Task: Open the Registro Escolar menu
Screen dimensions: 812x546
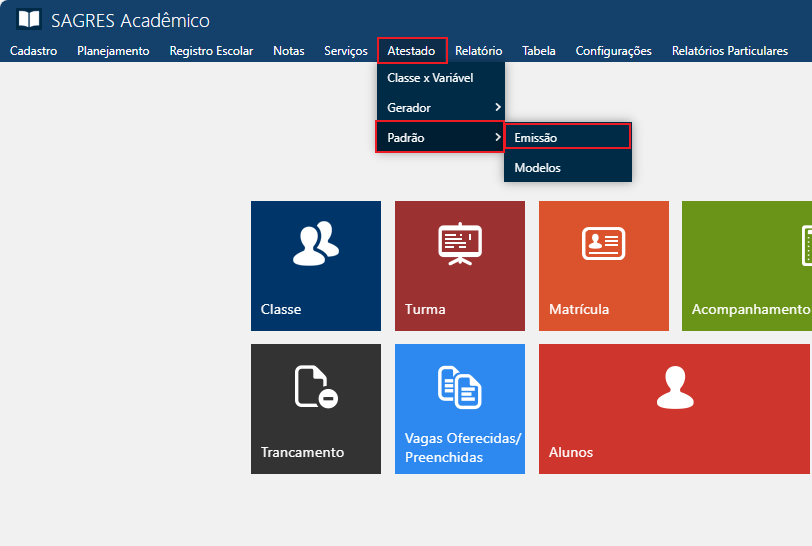Action: pos(211,51)
